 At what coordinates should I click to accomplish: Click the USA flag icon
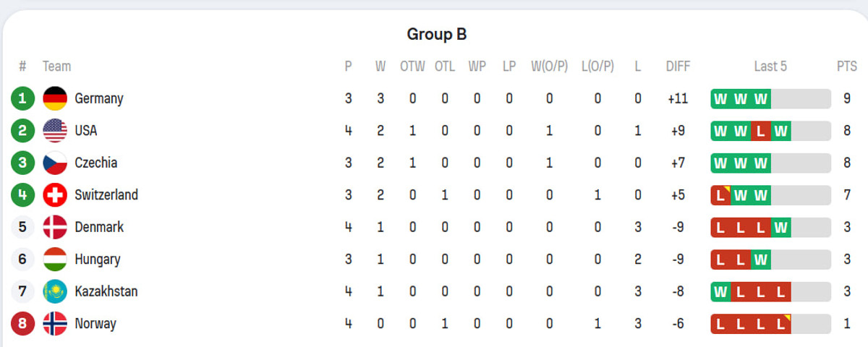pyautogui.click(x=55, y=131)
